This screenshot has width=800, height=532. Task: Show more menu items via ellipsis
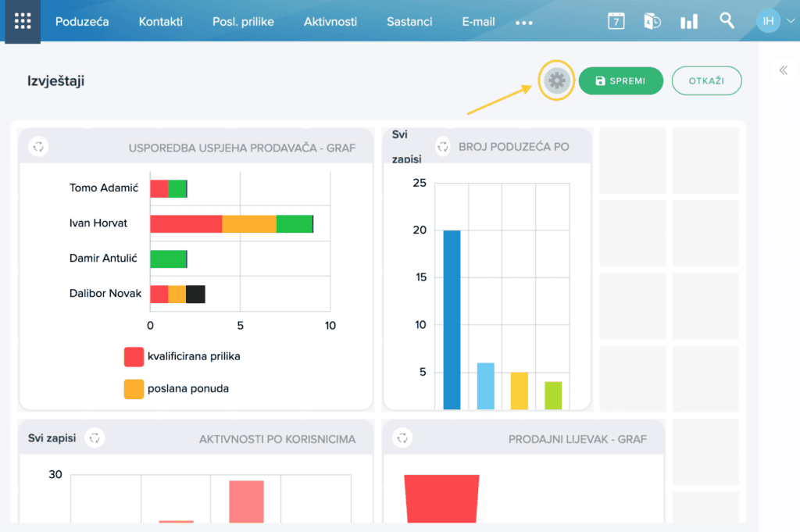click(x=524, y=23)
